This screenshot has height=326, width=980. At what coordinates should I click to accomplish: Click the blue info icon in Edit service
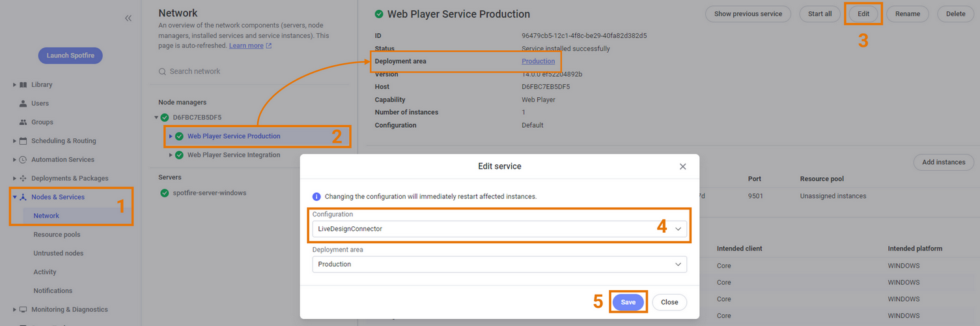pos(316,196)
